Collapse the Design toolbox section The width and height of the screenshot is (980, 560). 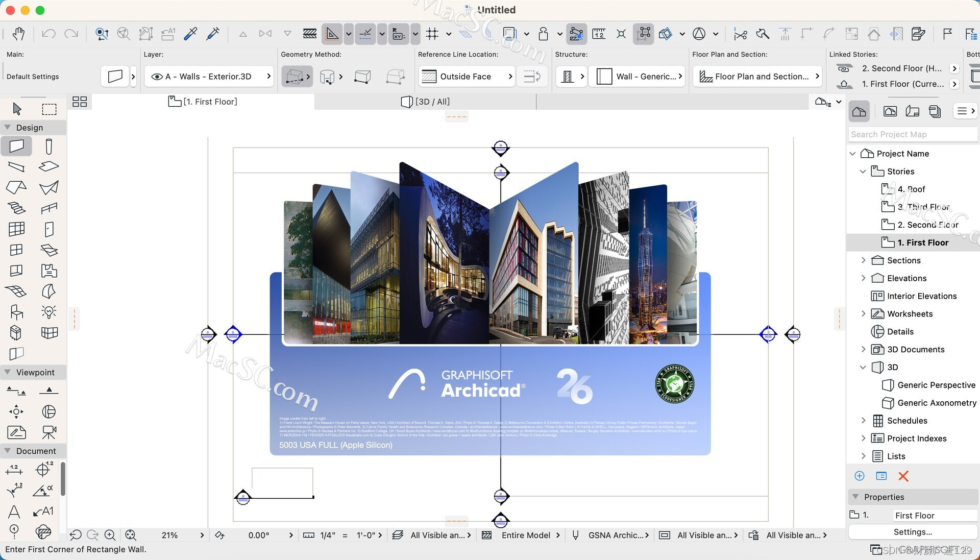[8, 127]
